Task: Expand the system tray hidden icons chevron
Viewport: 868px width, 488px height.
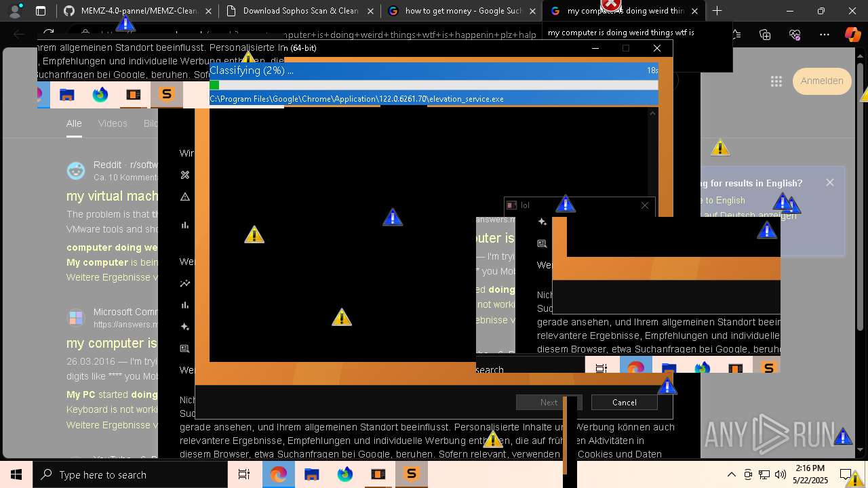Action: (731, 474)
